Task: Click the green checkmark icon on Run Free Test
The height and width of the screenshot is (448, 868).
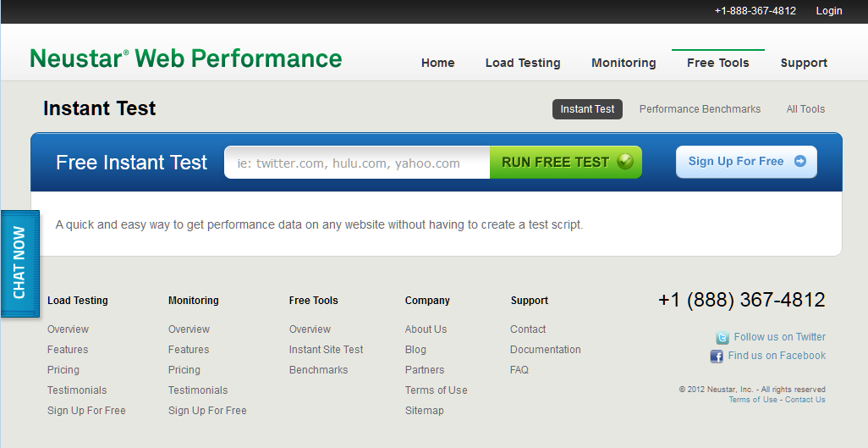Action: (x=625, y=162)
